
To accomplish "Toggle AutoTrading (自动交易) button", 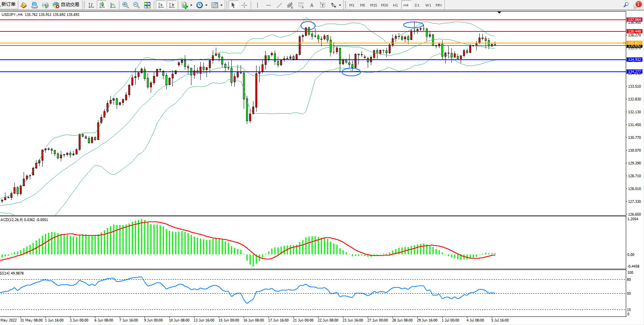I will (x=66, y=5).
